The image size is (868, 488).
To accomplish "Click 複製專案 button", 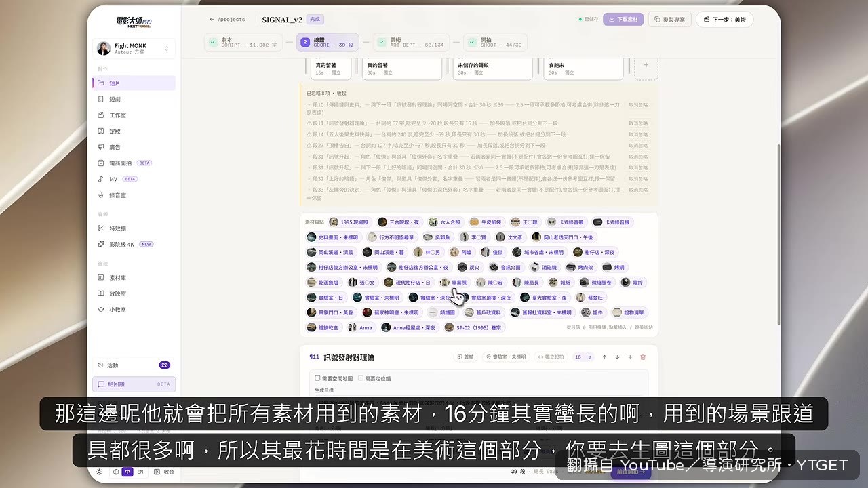I will [x=670, y=20].
